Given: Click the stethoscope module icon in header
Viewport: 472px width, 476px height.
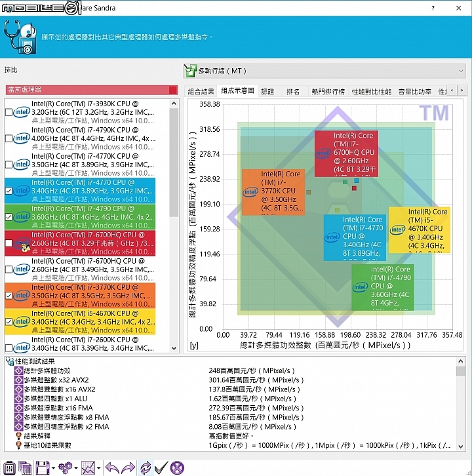Looking at the screenshot, I should [x=20, y=37].
